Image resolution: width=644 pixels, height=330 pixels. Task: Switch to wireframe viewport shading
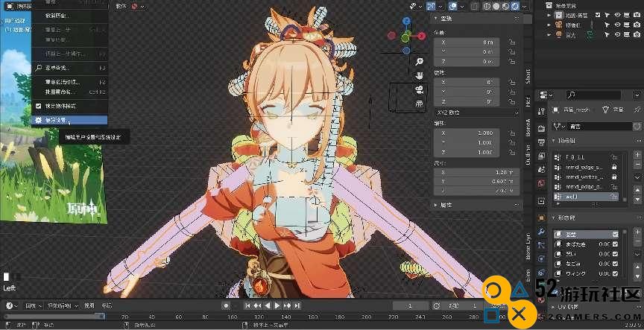click(487, 6)
